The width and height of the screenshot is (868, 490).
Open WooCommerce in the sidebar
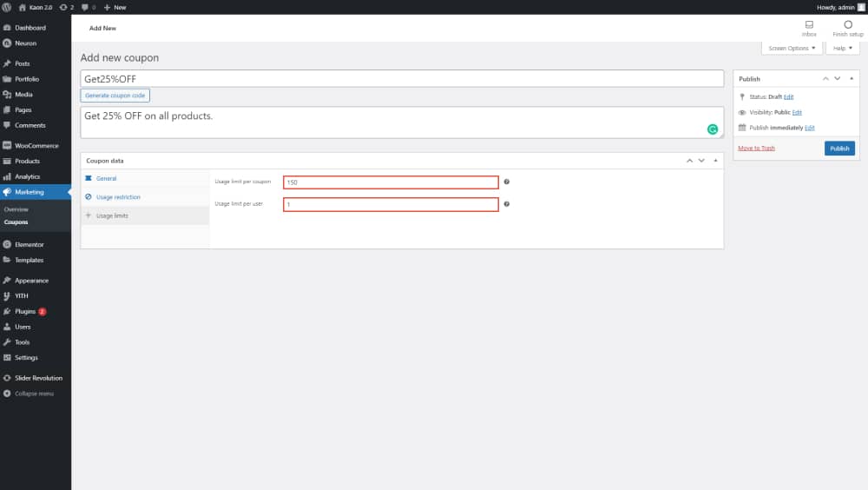click(36, 145)
